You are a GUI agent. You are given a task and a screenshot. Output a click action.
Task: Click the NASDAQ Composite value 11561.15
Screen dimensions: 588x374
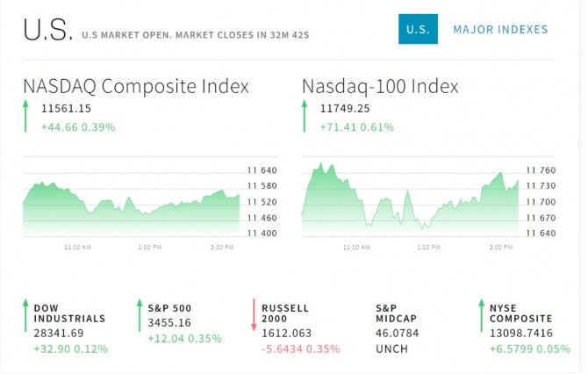[x=67, y=109]
